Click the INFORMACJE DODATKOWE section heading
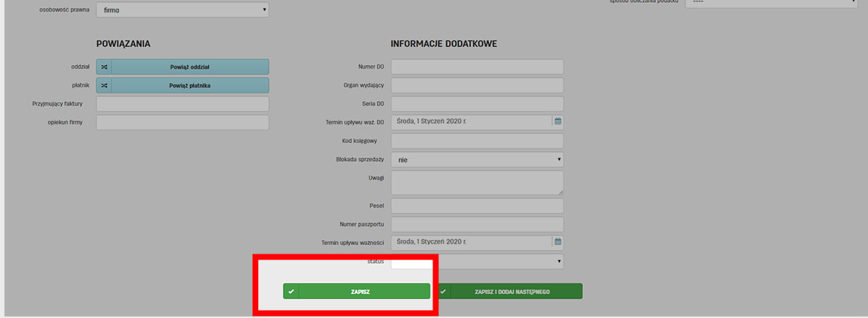The image size is (868, 318). coord(444,44)
